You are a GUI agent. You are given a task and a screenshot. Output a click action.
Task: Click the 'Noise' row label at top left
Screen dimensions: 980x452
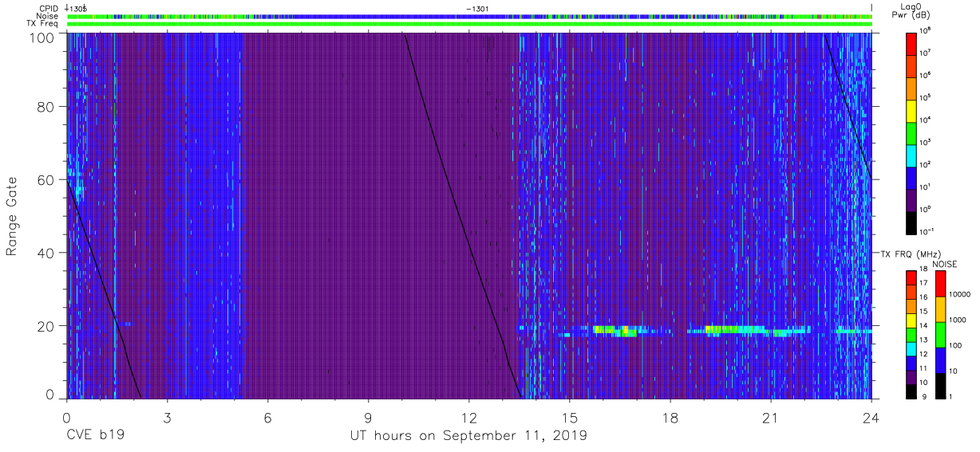pos(48,16)
